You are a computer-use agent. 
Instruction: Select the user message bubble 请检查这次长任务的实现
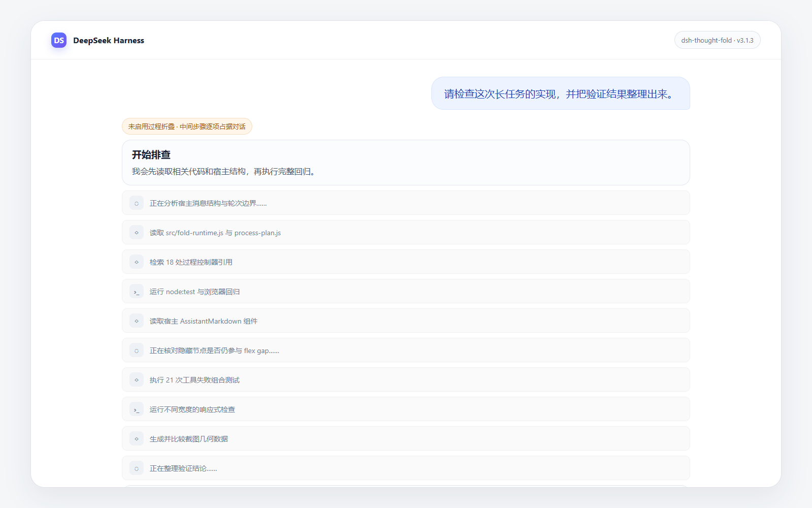(561, 93)
